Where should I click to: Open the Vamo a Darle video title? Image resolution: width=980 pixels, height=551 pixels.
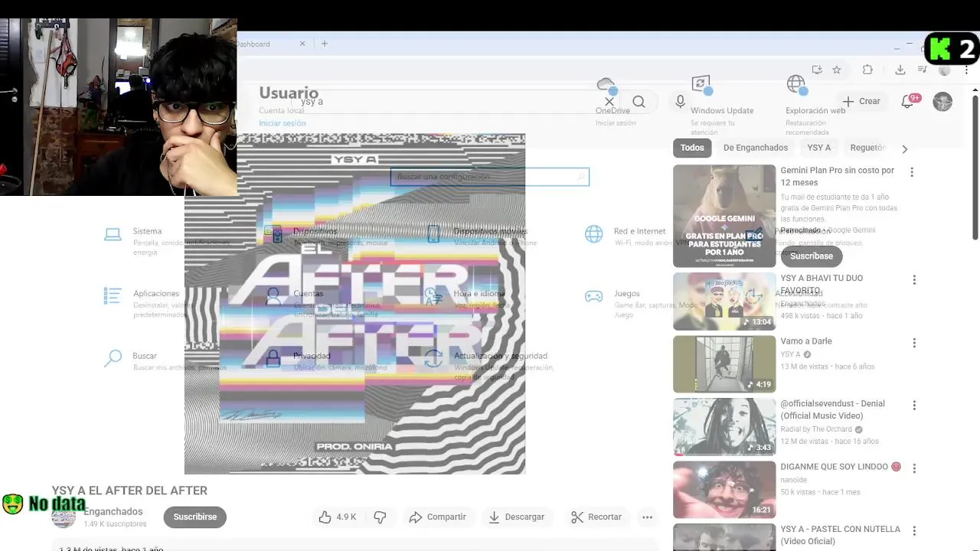click(x=806, y=341)
